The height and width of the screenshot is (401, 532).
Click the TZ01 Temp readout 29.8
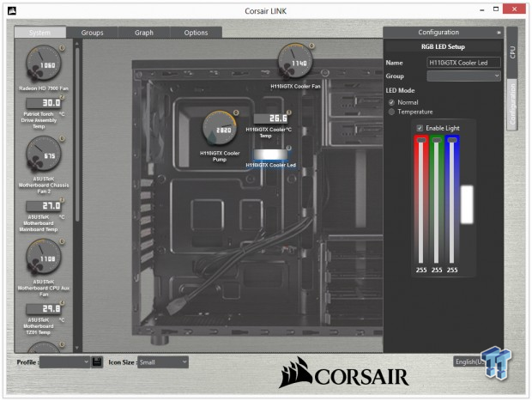point(44,308)
